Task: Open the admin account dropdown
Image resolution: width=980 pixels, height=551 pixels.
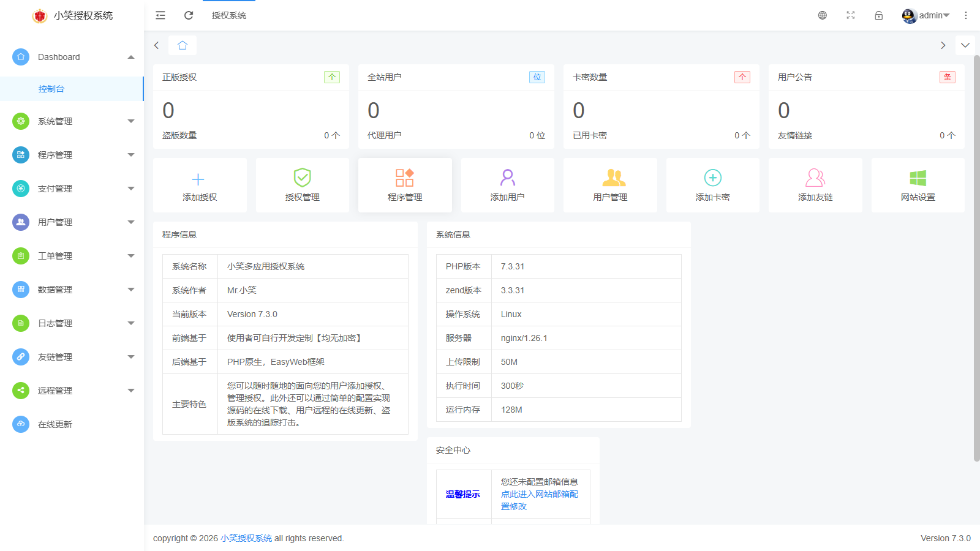Action: [926, 15]
